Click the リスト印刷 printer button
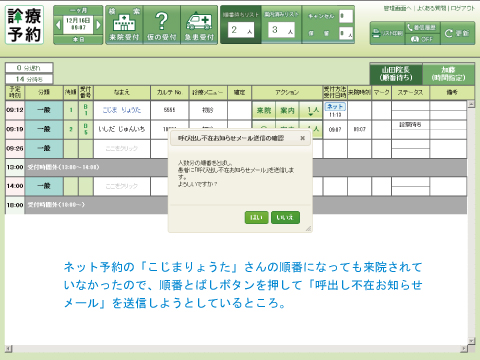 387,33
